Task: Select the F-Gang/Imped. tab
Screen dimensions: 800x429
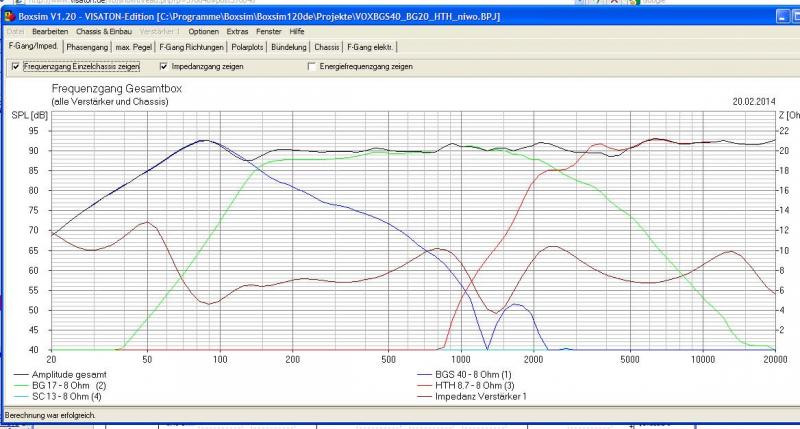Action: pyautogui.click(x=33, y=47)
